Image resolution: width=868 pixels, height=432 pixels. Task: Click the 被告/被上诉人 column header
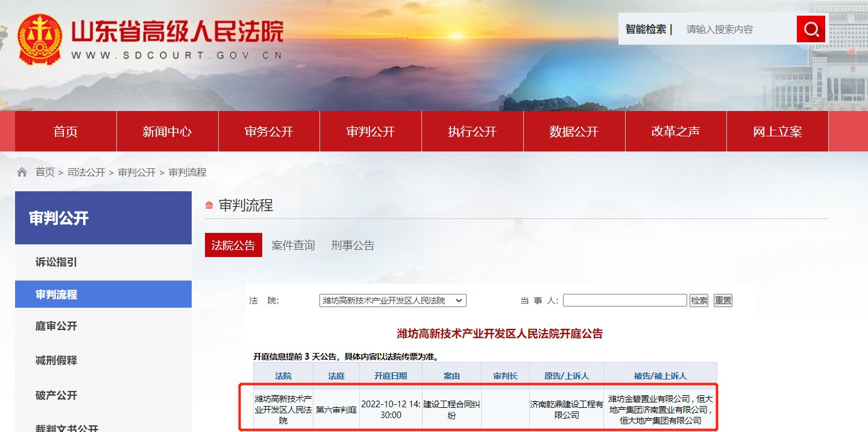coord(660,376)
